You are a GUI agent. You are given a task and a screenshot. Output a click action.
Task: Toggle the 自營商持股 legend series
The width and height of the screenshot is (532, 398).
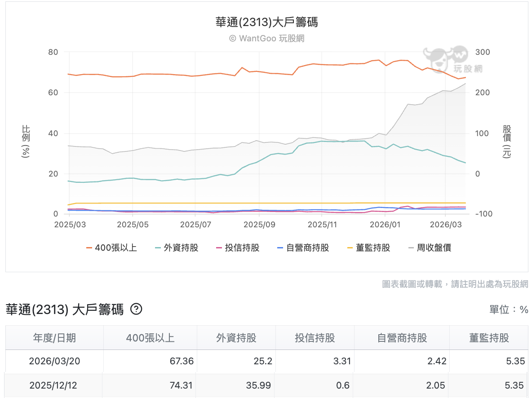[x=303, y=248]
